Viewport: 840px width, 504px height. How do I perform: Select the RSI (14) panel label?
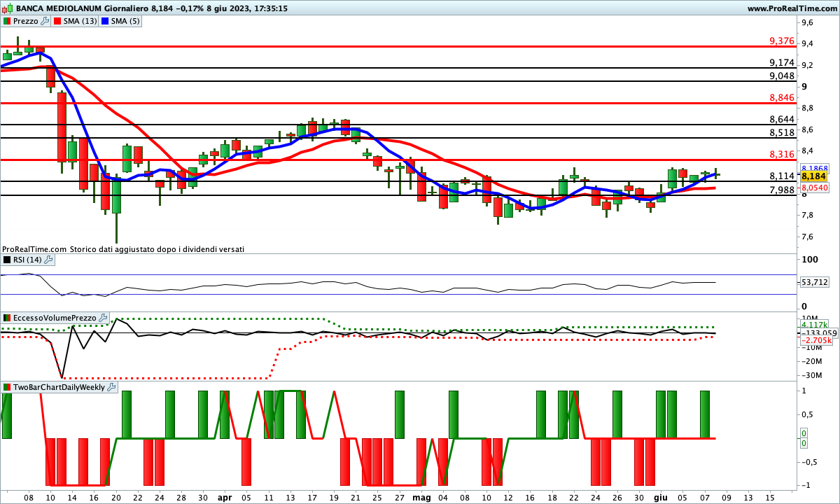28,260
